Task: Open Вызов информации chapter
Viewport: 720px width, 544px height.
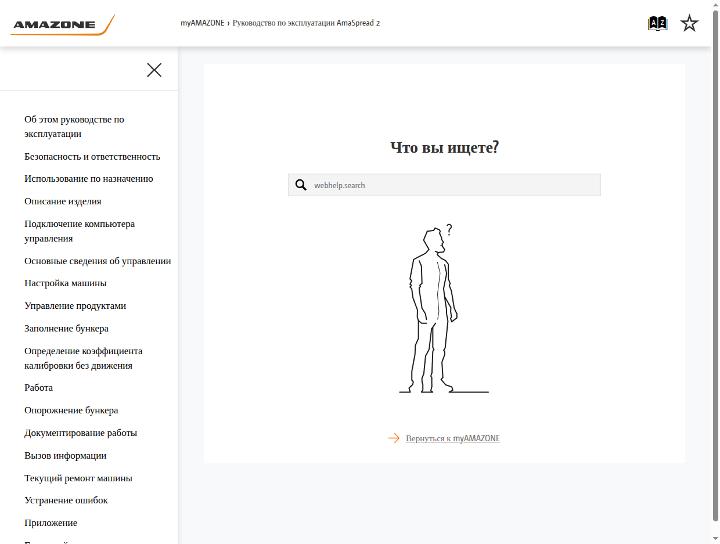Action: 65,455
